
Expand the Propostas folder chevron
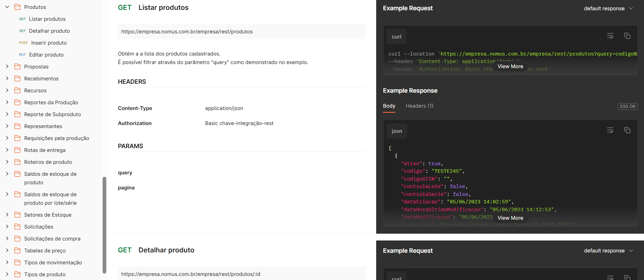pos(7,67)
